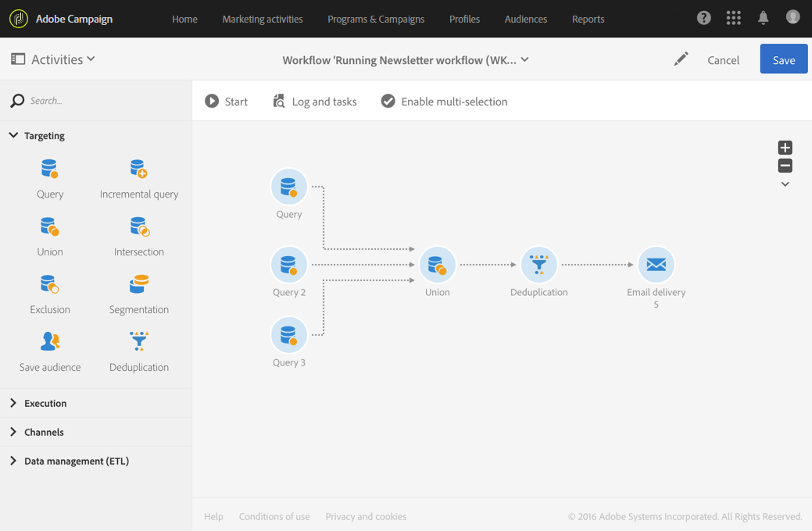Image resolution: width=812 pixels, height=531 pixels.
Task: Open Marketing activities menu
Action: coord(263,20)
